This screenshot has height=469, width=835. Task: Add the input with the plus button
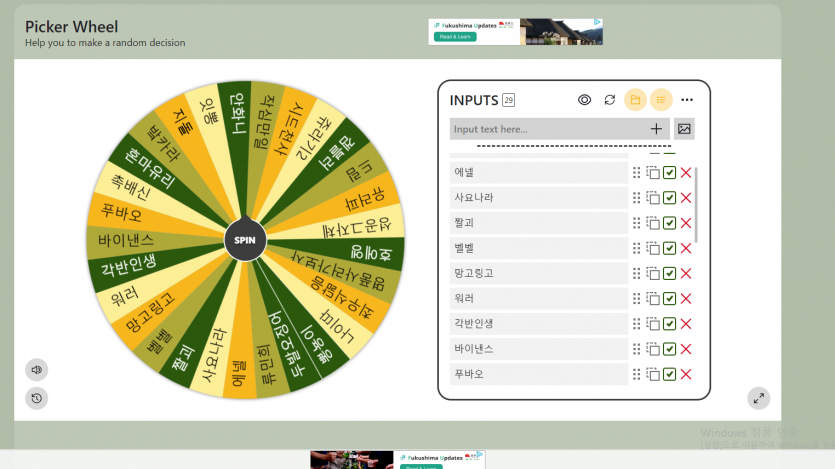coord(656,129)
